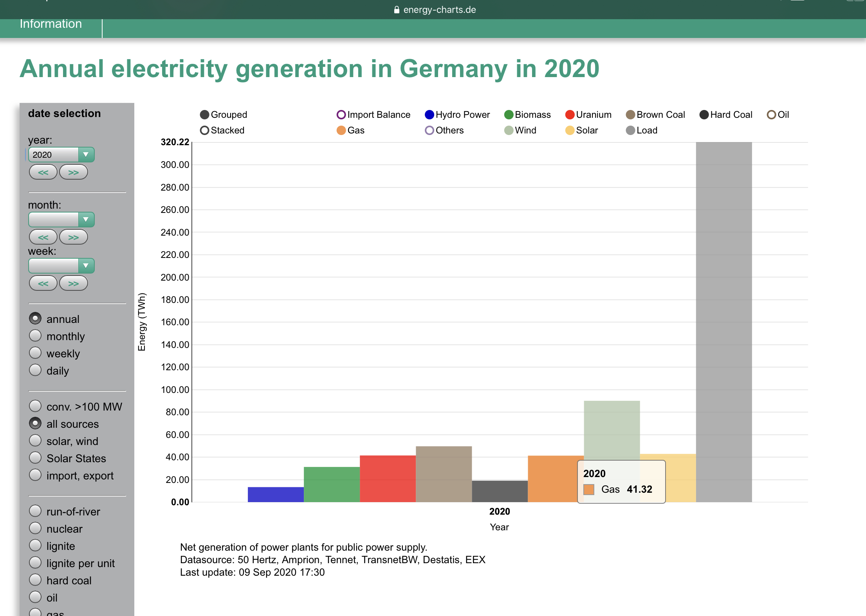Screen dimensions: 866x616
Task: Open the week selection dropdown
Action: [61, 266]
